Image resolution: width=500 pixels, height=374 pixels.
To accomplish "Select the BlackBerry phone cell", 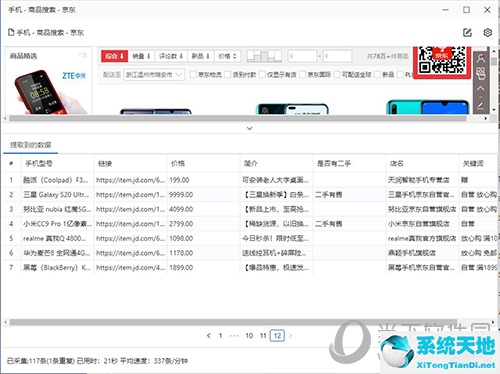I will pos(58,267).
